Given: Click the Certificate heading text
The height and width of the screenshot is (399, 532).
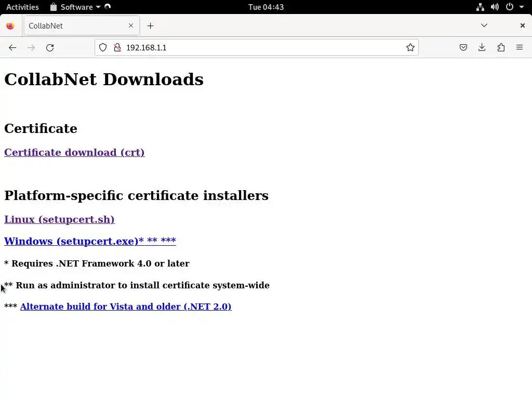Looking at the screenshot, I should [x=41, y=129].
